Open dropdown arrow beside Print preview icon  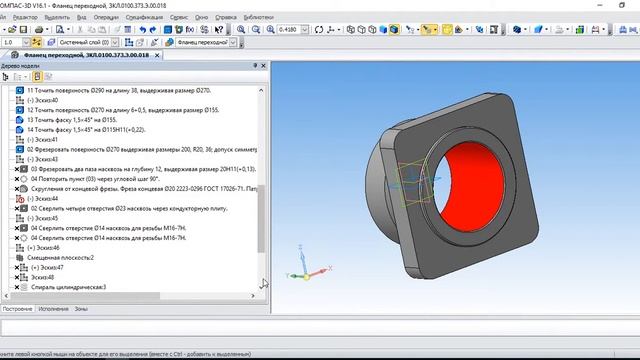[x=68, y=29]
